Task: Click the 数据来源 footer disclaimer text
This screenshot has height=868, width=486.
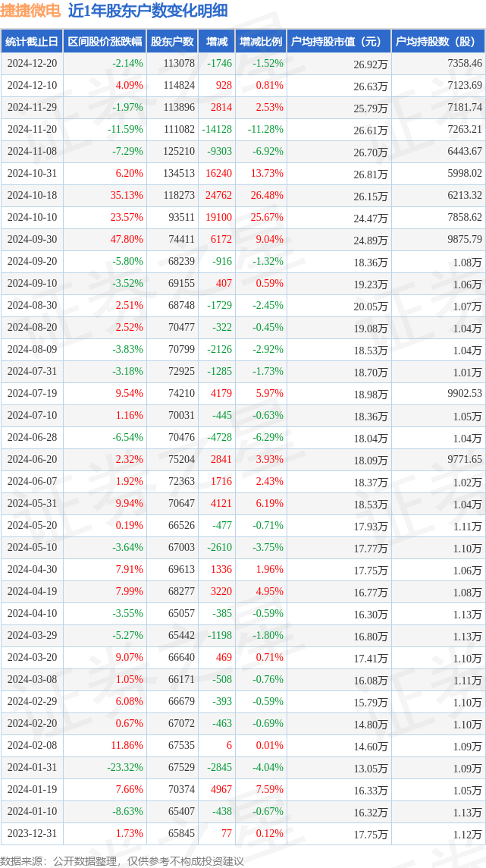Action: tap(123, 861)
